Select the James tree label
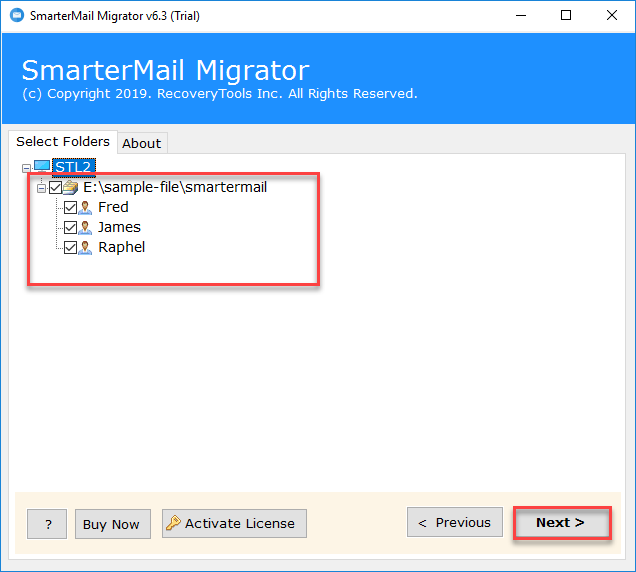The width and height of the screenshot is (636, 572). coord(119,227)
